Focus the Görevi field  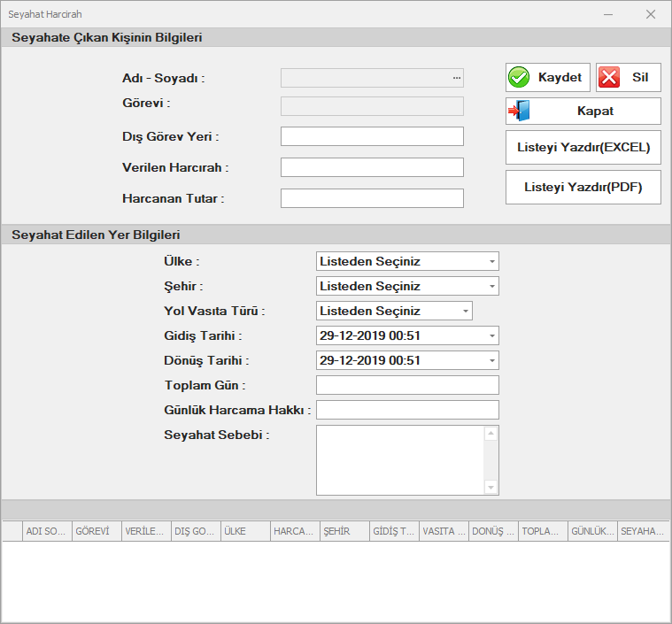[372, 106]
